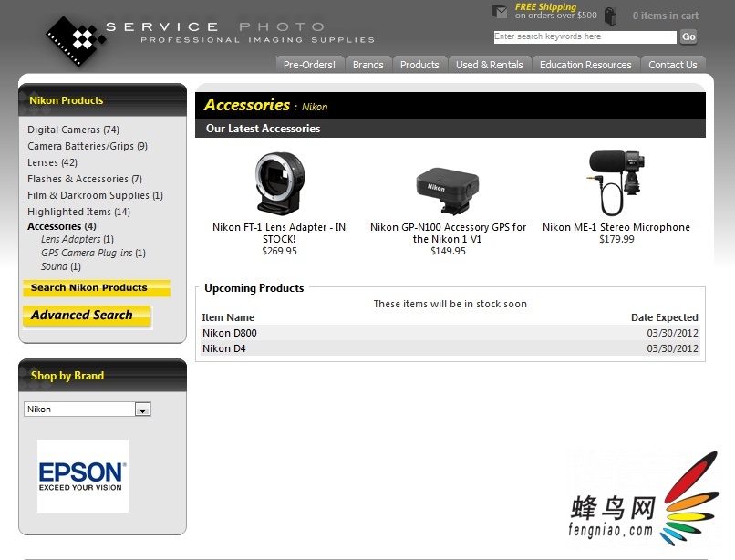Click the Date Expected column header

coord(665,317)
